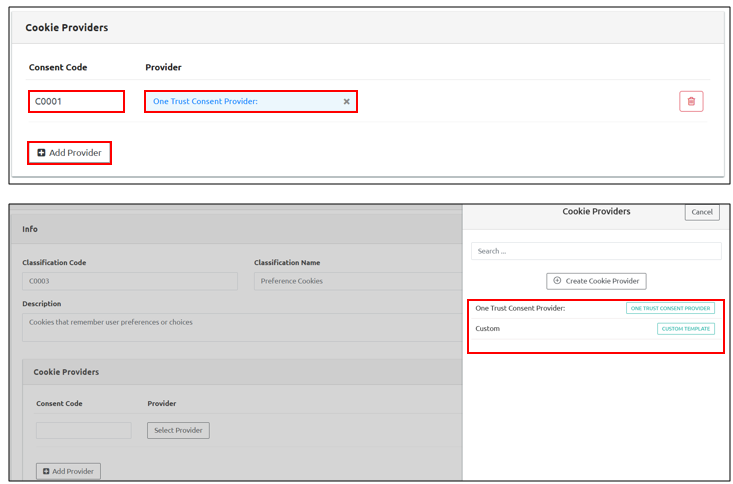Click the red trash delete icon
The width and height of the screenshot is (733, 484).
point(691,101)
